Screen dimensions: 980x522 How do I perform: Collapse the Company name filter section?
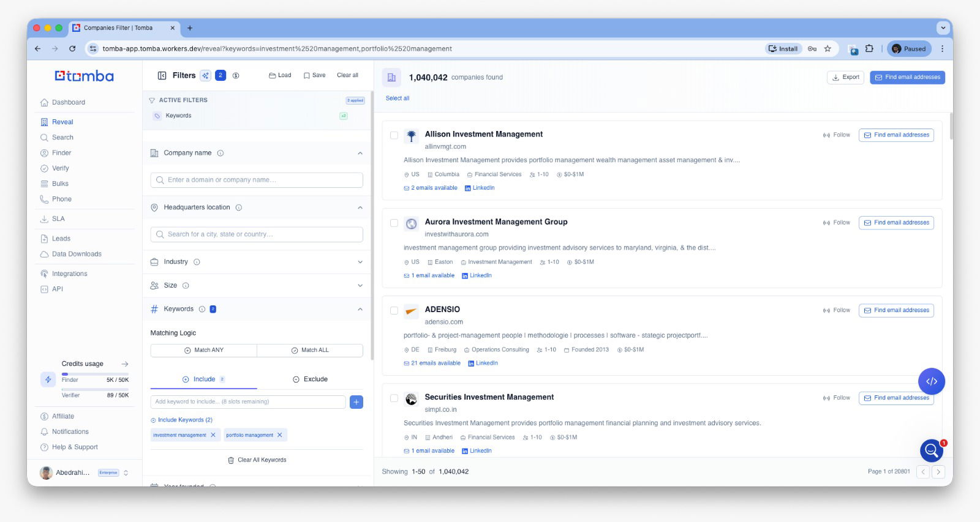tap(360, 153)
